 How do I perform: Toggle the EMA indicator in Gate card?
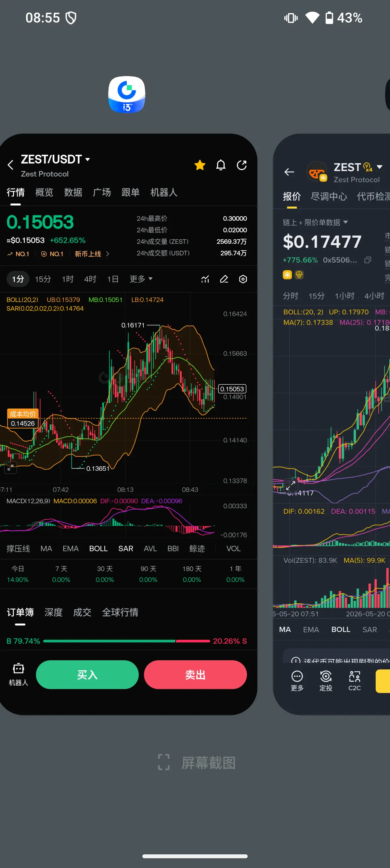point(71,548)
